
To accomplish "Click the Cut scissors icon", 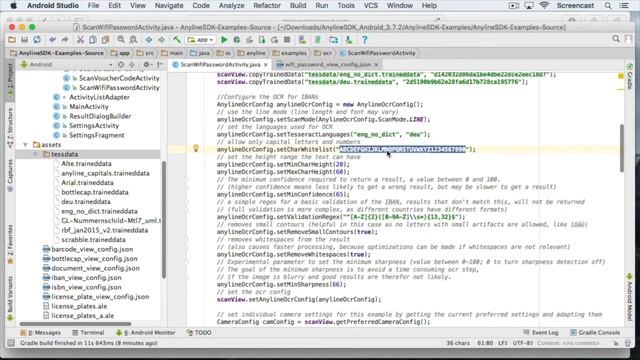I will coord(80,40).
